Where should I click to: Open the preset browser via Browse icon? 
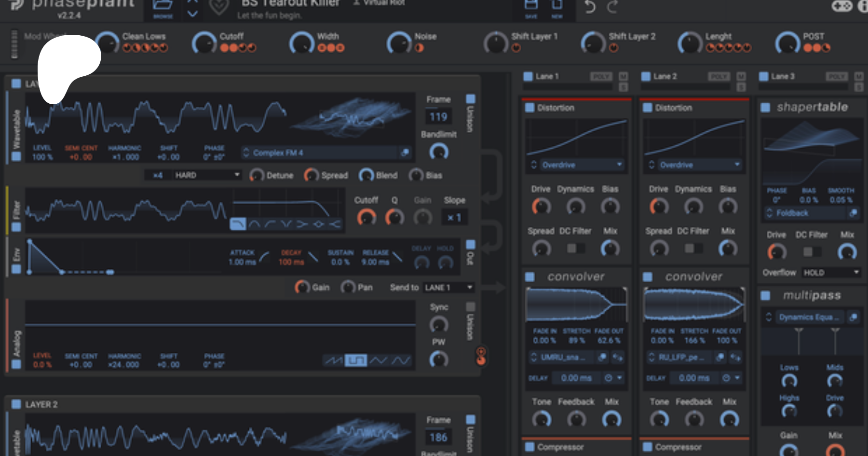(163, 7)
